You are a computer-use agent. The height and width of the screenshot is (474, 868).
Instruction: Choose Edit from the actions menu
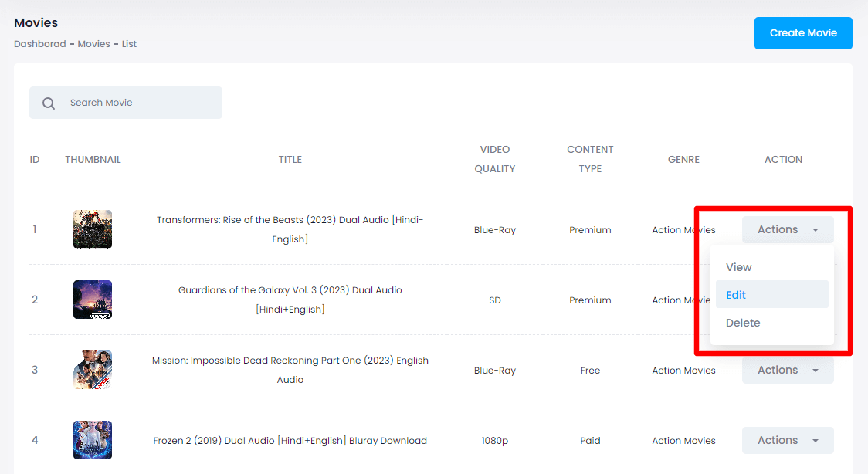771,295
